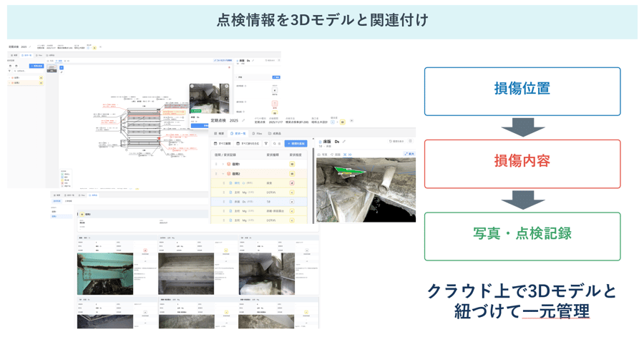Expand the 径間1 row chevron in the list table
644x337 pixels.
[x=223, y=164]
